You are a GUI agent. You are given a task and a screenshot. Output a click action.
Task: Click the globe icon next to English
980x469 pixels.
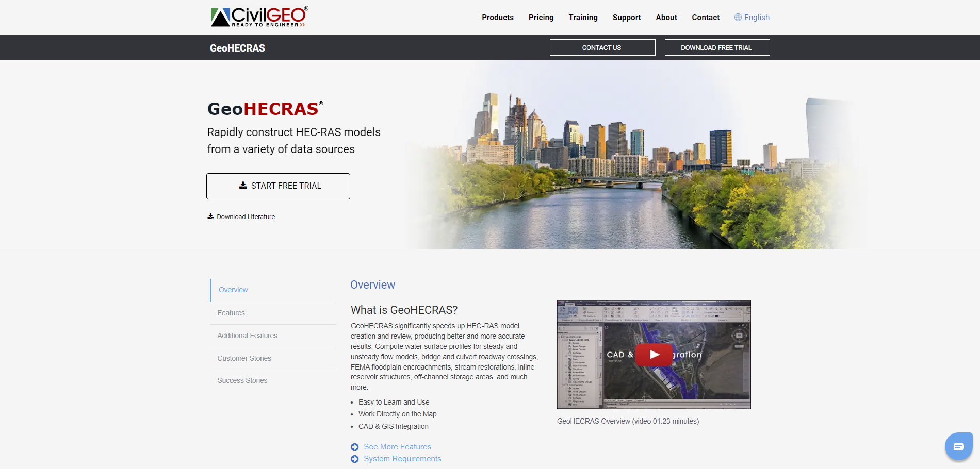click(x=737, y=17)
